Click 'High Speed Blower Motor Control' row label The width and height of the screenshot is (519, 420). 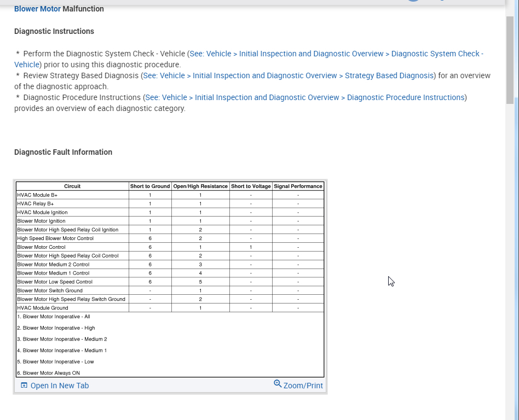[x=55, y=238]
